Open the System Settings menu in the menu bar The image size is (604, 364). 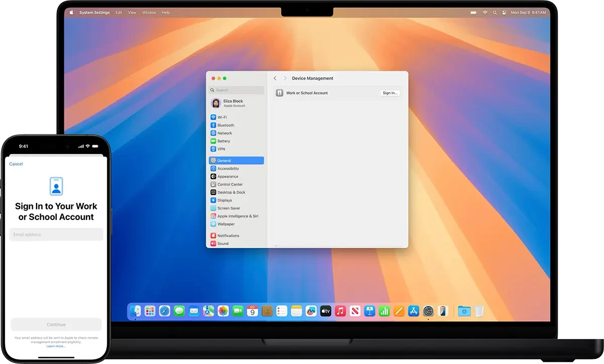94,12
